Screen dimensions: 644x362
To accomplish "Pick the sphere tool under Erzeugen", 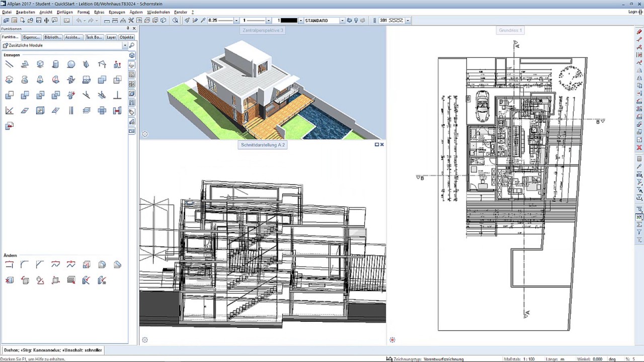I will pyautogui.click(x=71, y=64).
